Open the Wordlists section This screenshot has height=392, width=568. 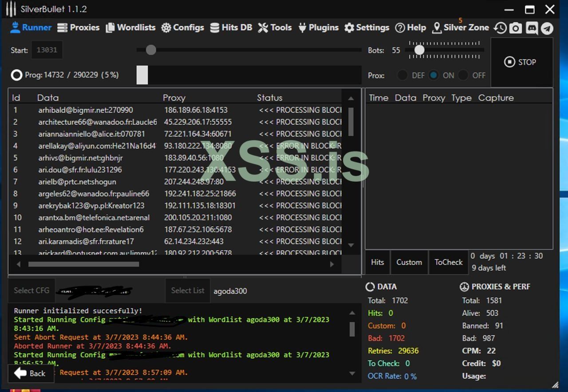pyautogui.click(x=130, y=28)
